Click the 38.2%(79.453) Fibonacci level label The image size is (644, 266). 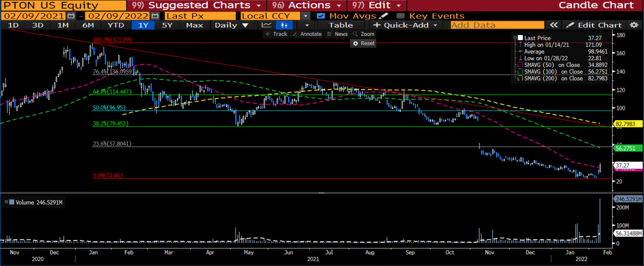(x=111, y=123)
